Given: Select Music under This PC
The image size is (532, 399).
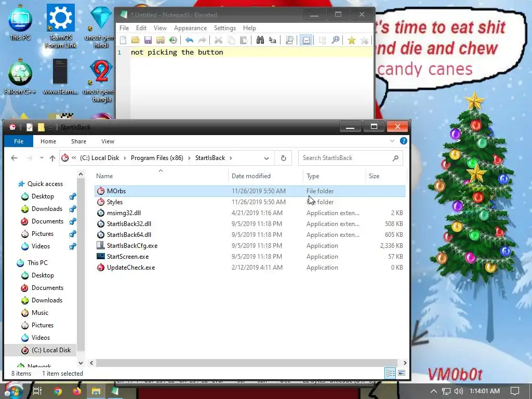Looking at the screenshot, I should 39,312.
